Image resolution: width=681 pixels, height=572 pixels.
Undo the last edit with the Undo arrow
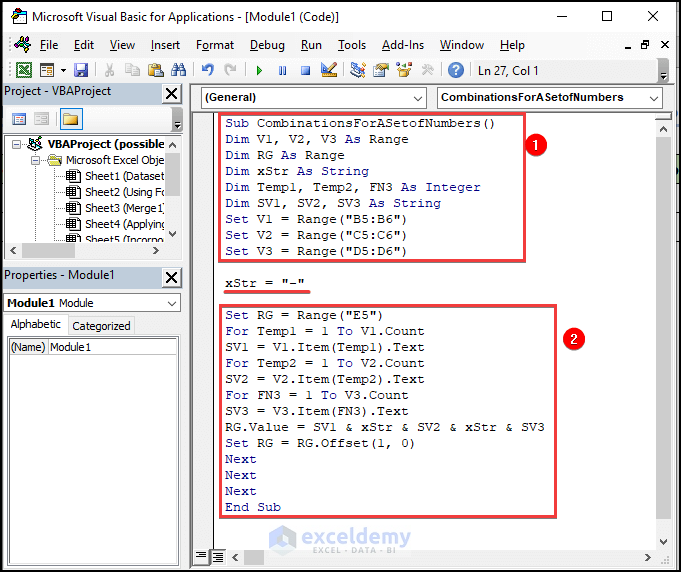(208, 70)
